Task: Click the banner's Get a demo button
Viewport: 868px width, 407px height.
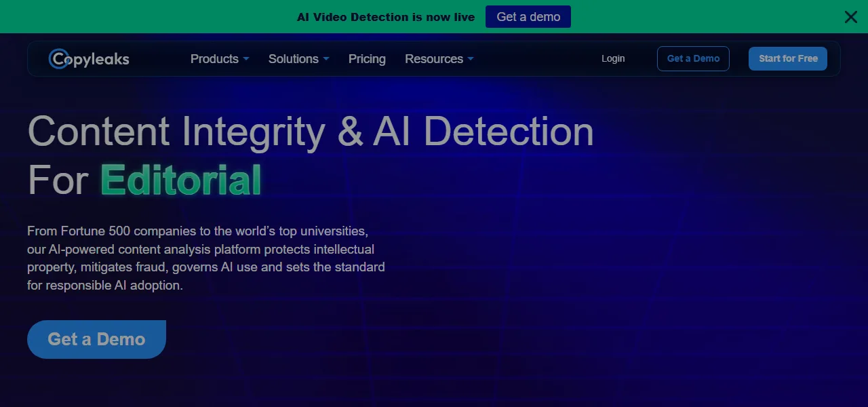Action: (x=528, y=17)
